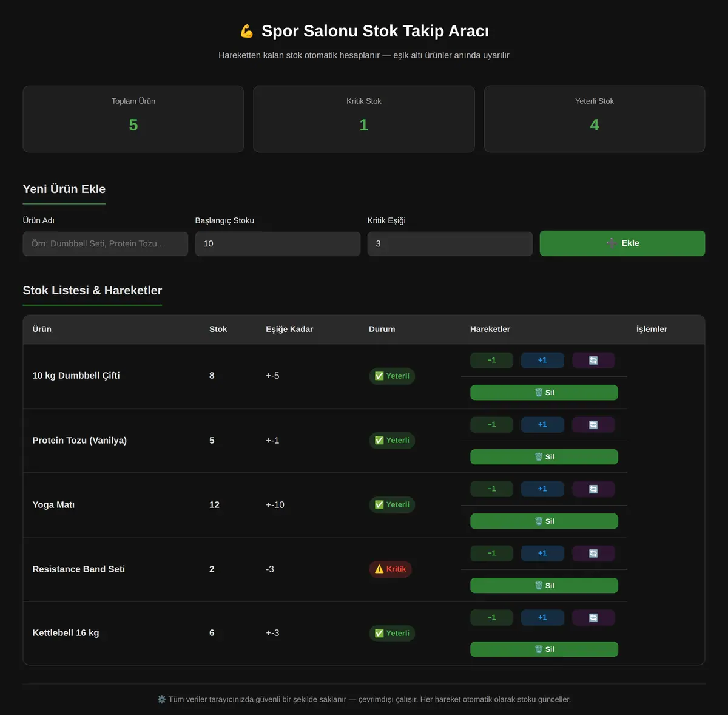
Task: Decrease Resistance Band Seti stock with −1
Action: click(x=491, y=554)
